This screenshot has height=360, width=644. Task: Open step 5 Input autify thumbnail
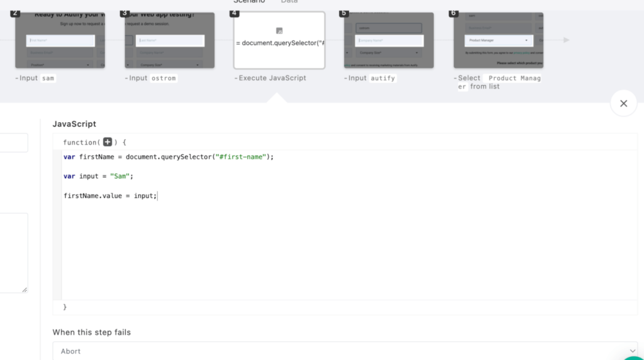[x=389, y=40]
